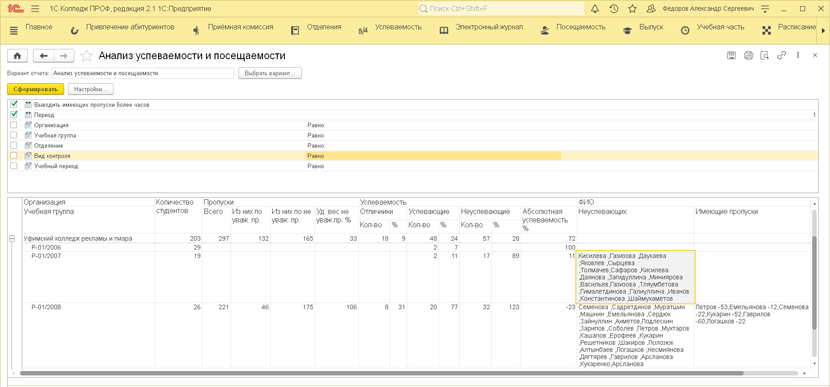830x387 pixels.
Task: Add report to favorites with star
Action: [x=87, y=56]
